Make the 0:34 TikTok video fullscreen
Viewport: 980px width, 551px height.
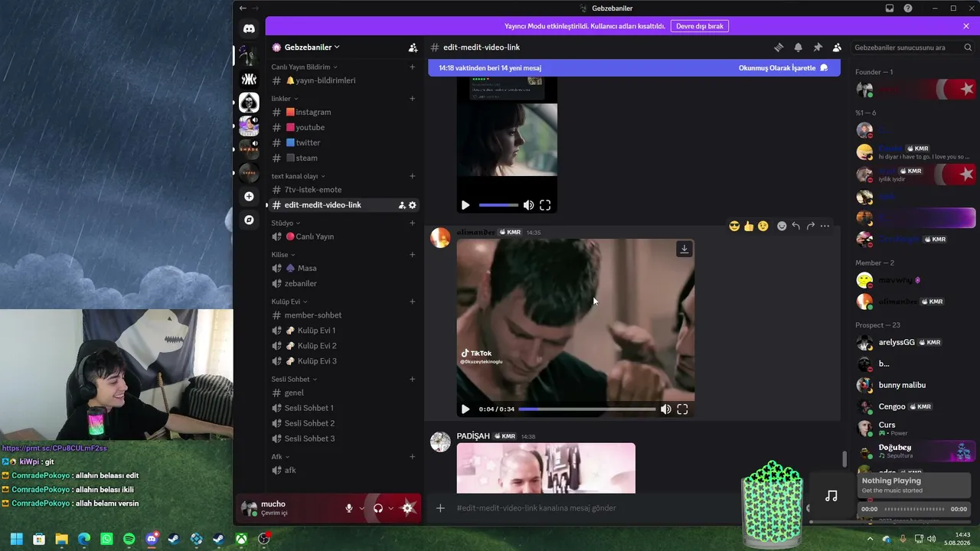(682, 409)
